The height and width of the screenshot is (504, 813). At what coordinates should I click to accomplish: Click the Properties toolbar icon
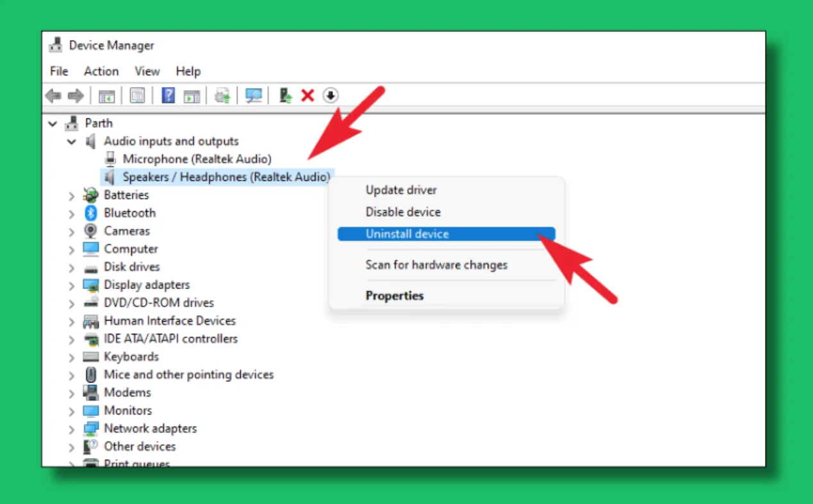coord(136,95)
